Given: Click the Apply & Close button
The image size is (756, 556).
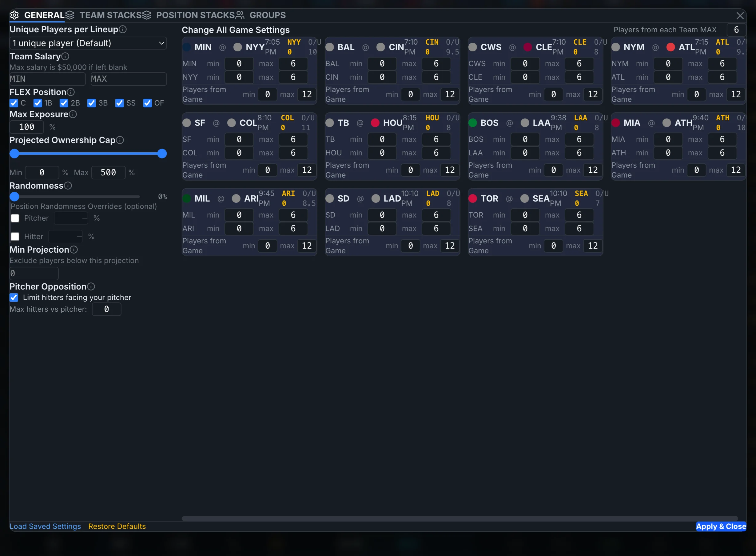Looking at the screenshot, I should [721, 526].
